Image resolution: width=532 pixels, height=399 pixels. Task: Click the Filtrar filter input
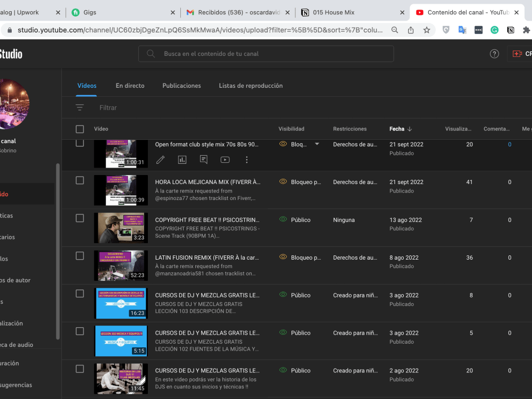(108, 107)
